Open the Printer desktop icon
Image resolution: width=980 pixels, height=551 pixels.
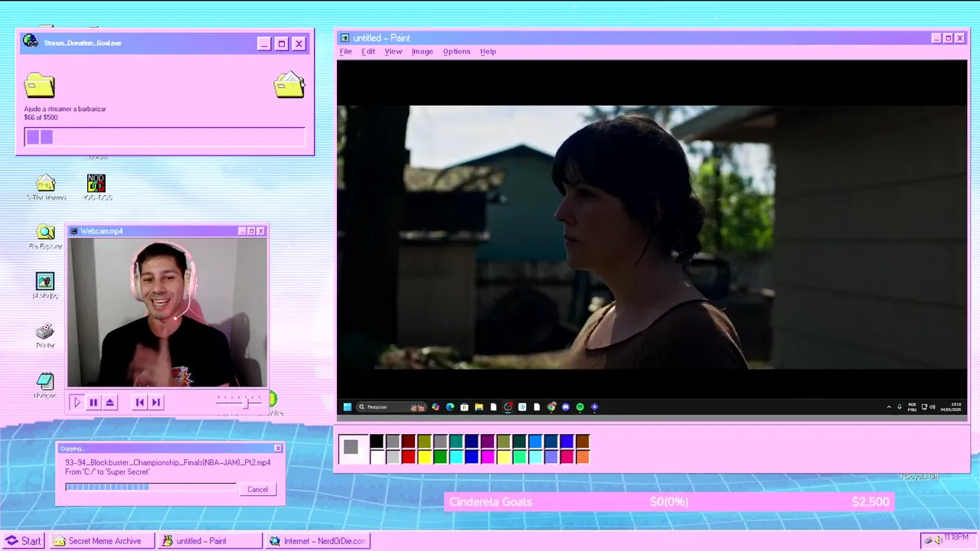[x=45, y=335]
